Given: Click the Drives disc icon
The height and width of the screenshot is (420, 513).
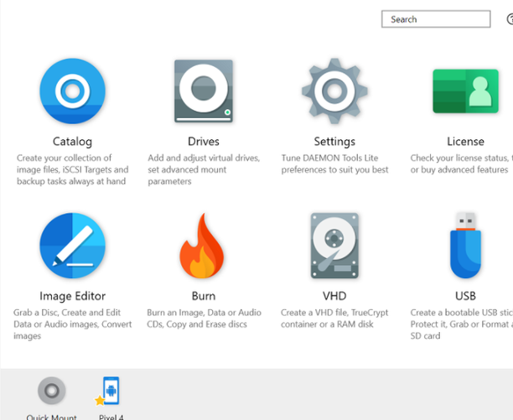Looking at the screenshot, I should coord(204,92).
